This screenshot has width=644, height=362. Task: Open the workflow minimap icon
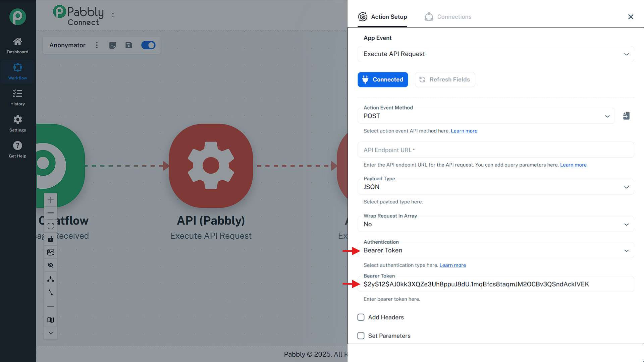click(50, 320)
